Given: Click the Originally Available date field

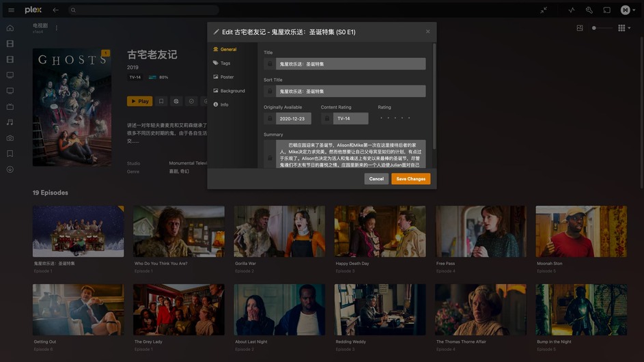Looking at the screenshot, I should coord(293,118).
